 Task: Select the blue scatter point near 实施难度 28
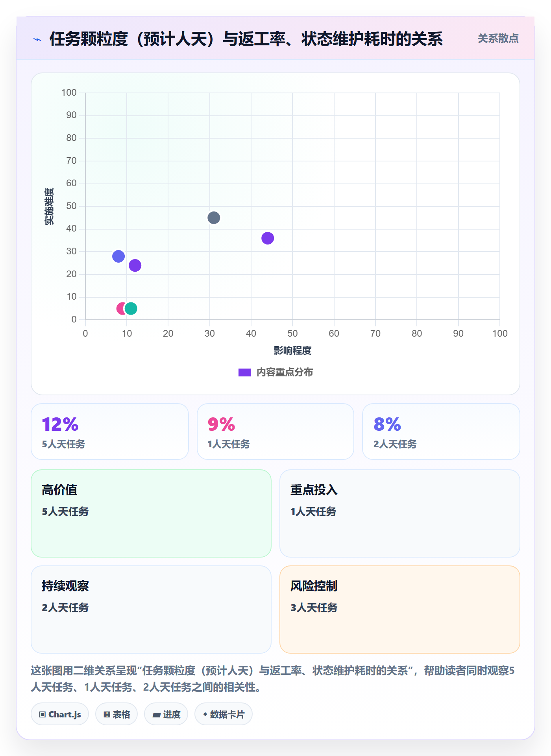[x=118, y=256]
